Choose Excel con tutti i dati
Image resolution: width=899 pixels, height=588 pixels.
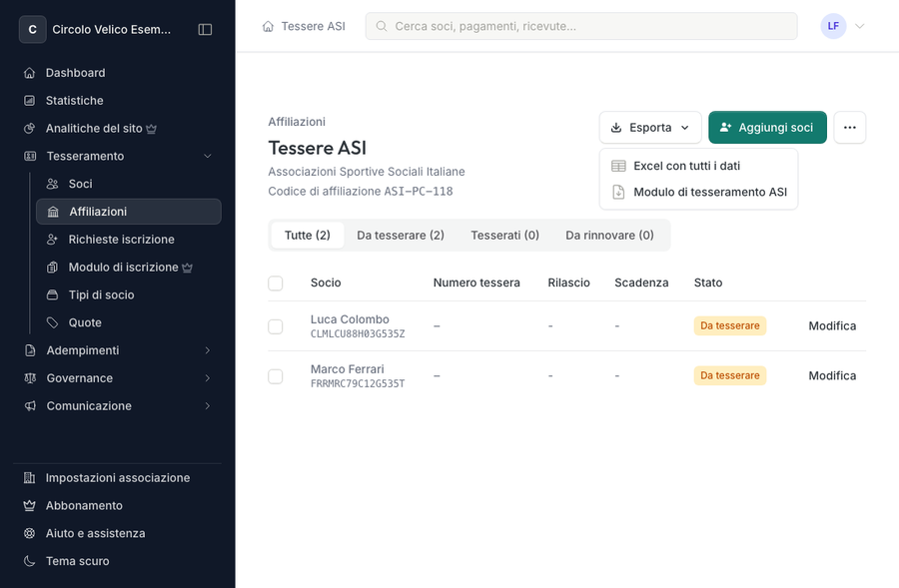pos(698,166)
